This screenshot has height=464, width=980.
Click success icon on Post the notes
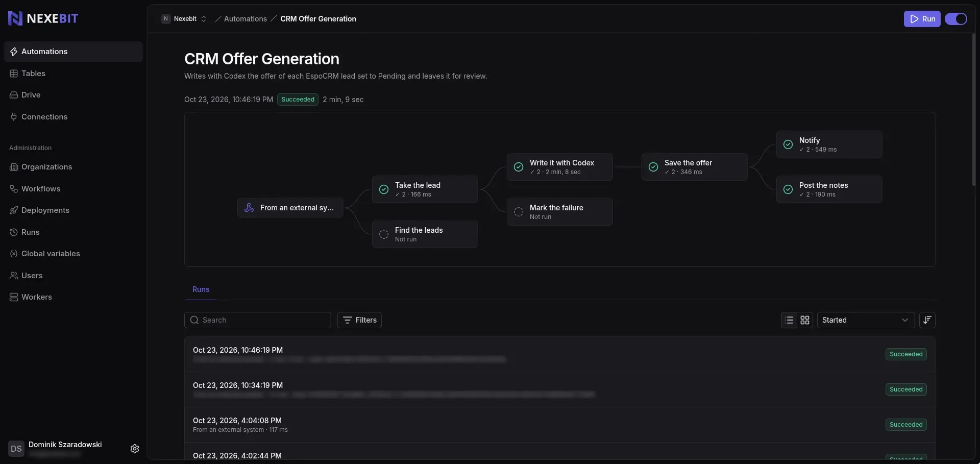[788, 189]
